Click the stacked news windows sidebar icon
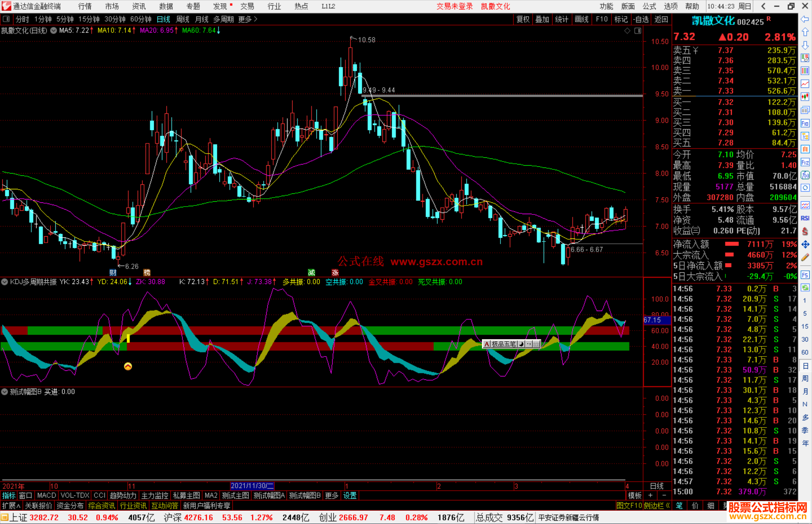 click(805, 110)
